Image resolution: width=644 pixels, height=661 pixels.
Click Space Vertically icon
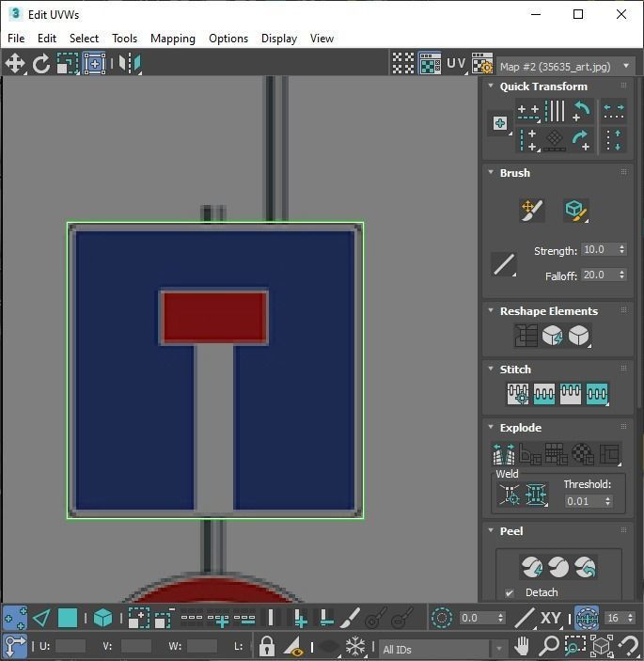(614, 140)
